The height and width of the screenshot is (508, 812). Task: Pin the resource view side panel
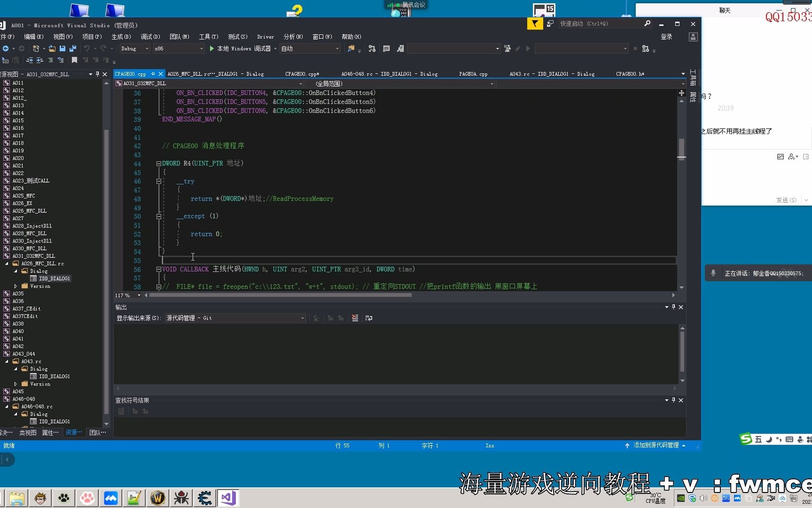pos(98,74)
